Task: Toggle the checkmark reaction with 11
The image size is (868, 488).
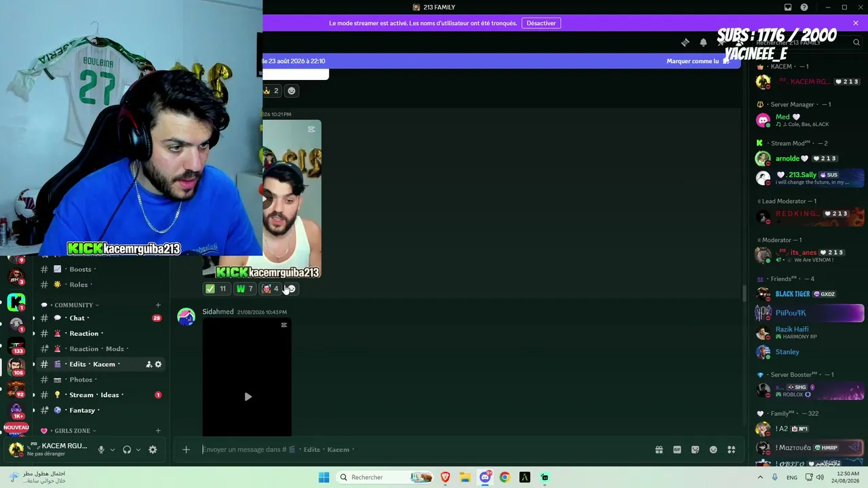Action: [x=216, y=289]
